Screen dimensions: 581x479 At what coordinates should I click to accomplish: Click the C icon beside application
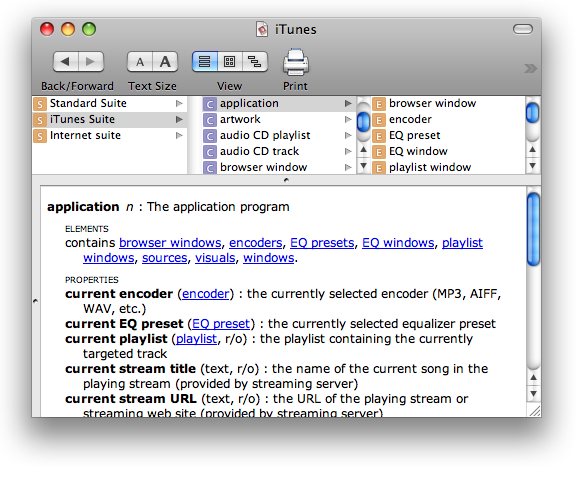pos(210,104)
